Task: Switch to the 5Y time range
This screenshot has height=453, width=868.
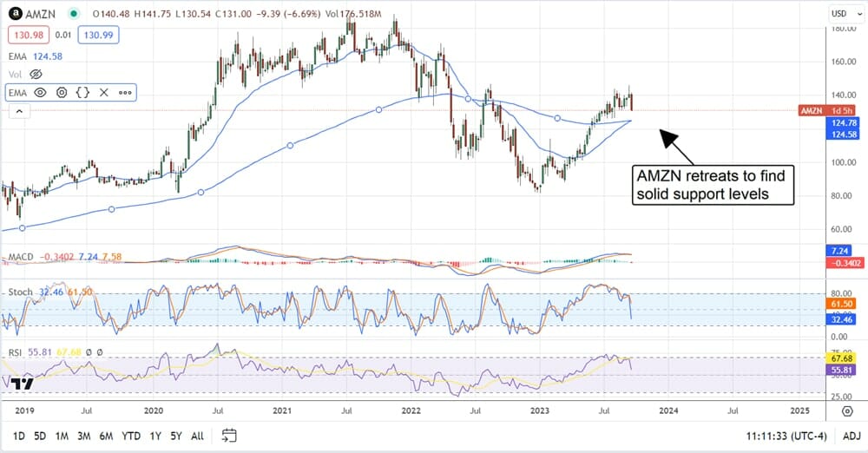Action: click(176, 435)
